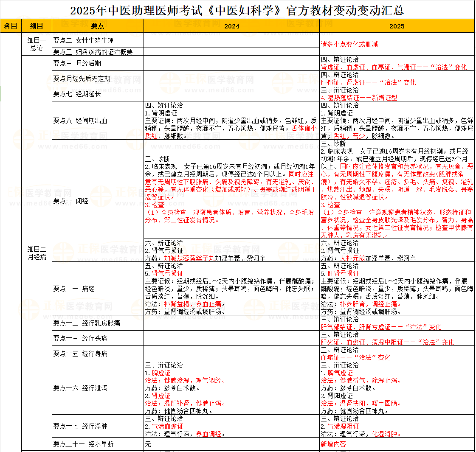The width and height of the screenshot is (476, 452).
Task: Select the 无 cell for 经水早断
Action: (x=148, y=444)
